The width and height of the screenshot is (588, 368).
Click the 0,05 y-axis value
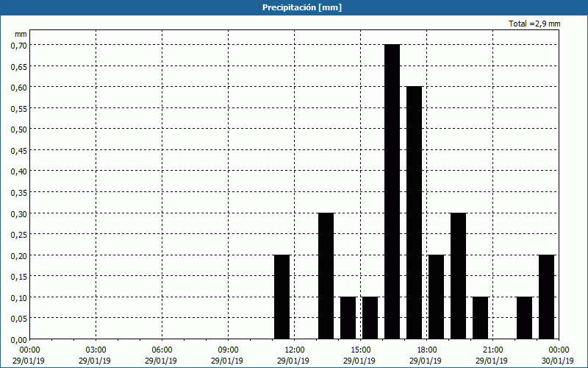tap(19, 319)
